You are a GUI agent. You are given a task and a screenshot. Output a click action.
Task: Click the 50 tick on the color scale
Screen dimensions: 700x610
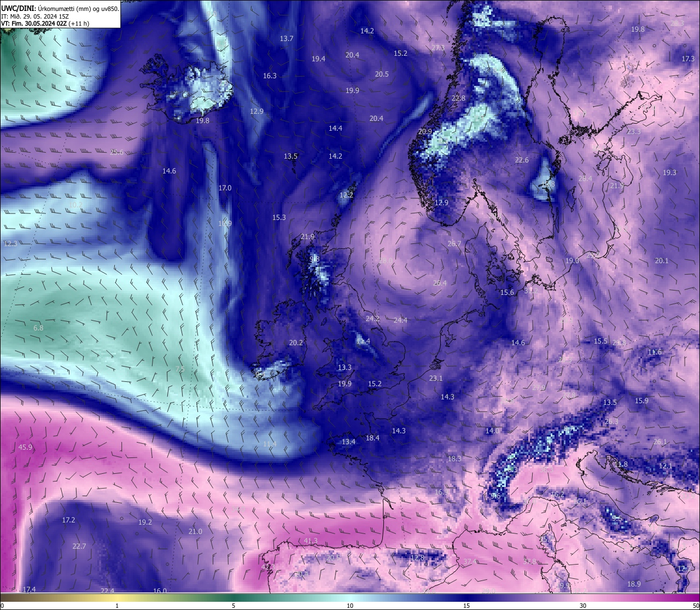pos(695,606)
